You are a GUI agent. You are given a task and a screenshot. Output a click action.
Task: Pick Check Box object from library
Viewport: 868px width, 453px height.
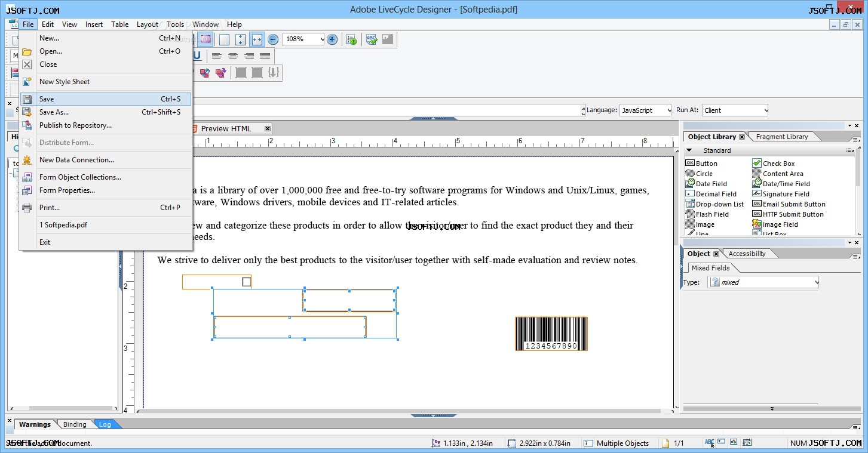click(x=774, y=164)
